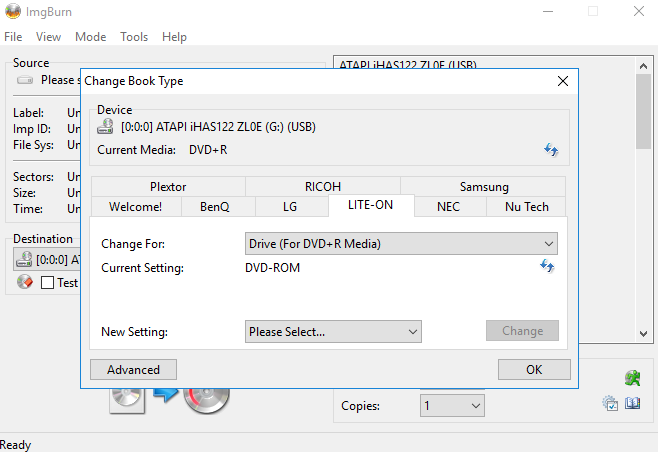Click the ImgBurn app icon in title bar
658x452 pixels.
pyautogui.click(x=13, y=11)
